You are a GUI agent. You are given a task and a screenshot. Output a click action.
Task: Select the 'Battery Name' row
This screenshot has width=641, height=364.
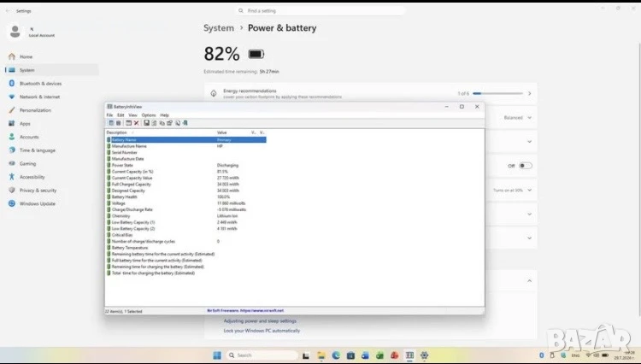[186, 140]
